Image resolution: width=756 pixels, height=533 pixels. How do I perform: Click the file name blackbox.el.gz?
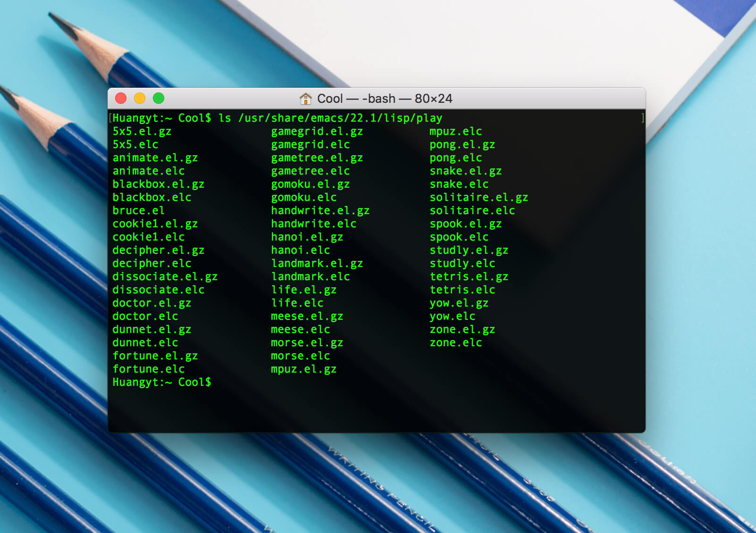coord(159,184)
